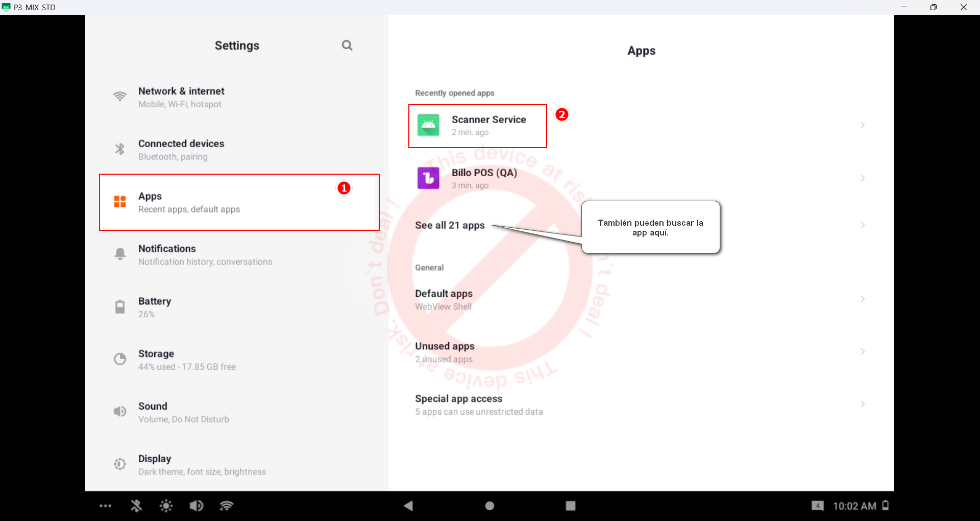This screenshot has height=521, width=980.
Task: Open Battery settings showing 26%
Action: [x=155, y=307]
